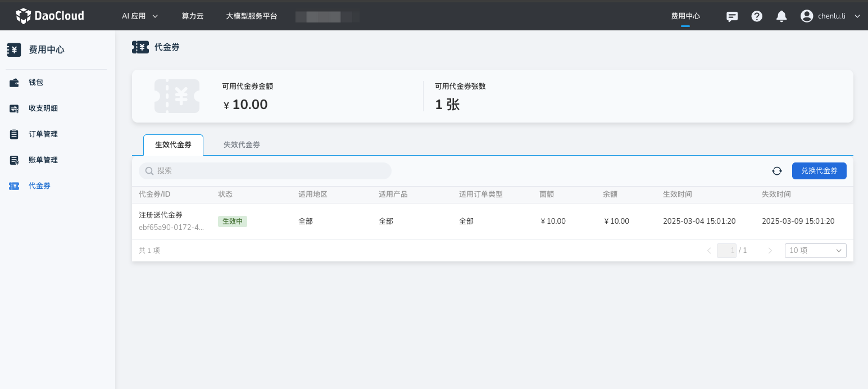Switch to the 失效代金券 tab
This screenshot has width=868, height=389.
242,145
